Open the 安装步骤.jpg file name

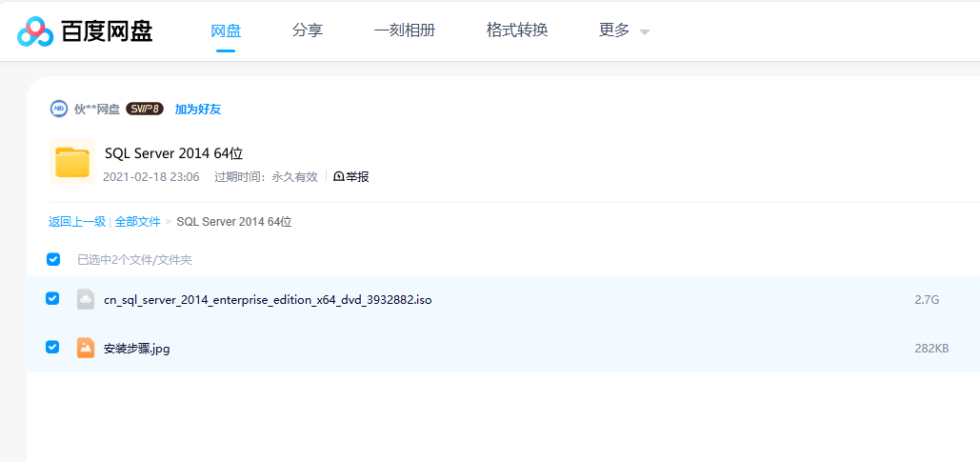click(137, 349)
